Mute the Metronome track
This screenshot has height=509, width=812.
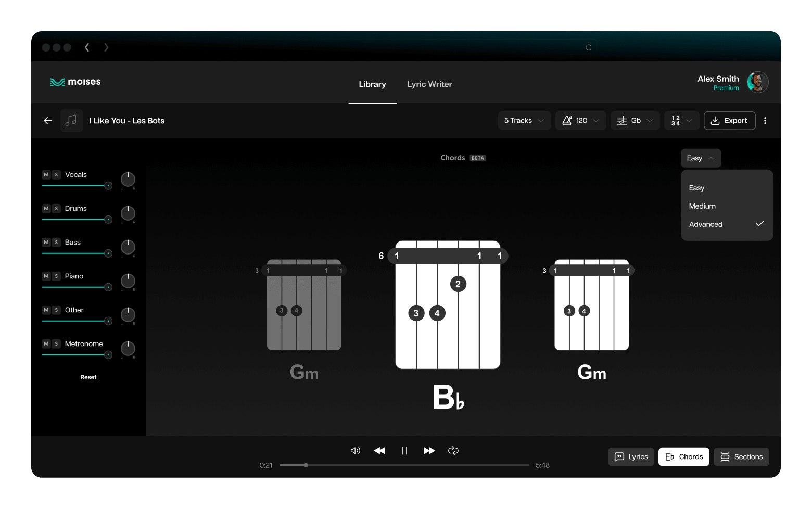click(x=46, y=344)
